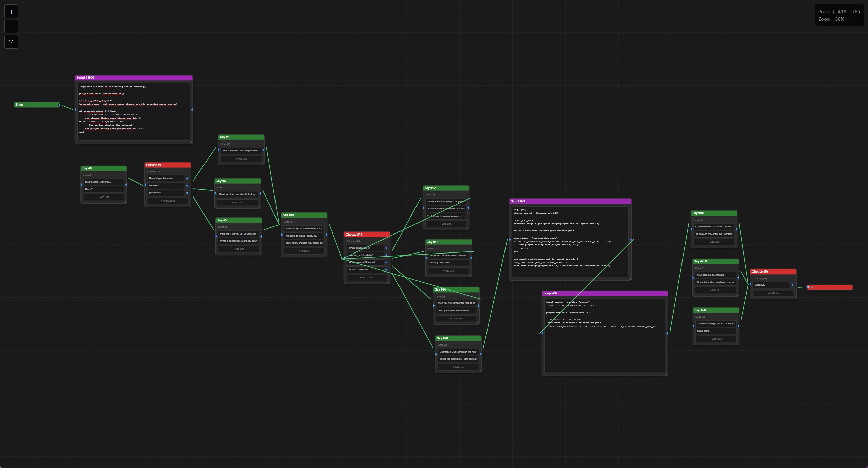Click the output port of 'None of your business.' choice
The height and width of the screenshot is (468, 868).
click(x=187, y=179)
